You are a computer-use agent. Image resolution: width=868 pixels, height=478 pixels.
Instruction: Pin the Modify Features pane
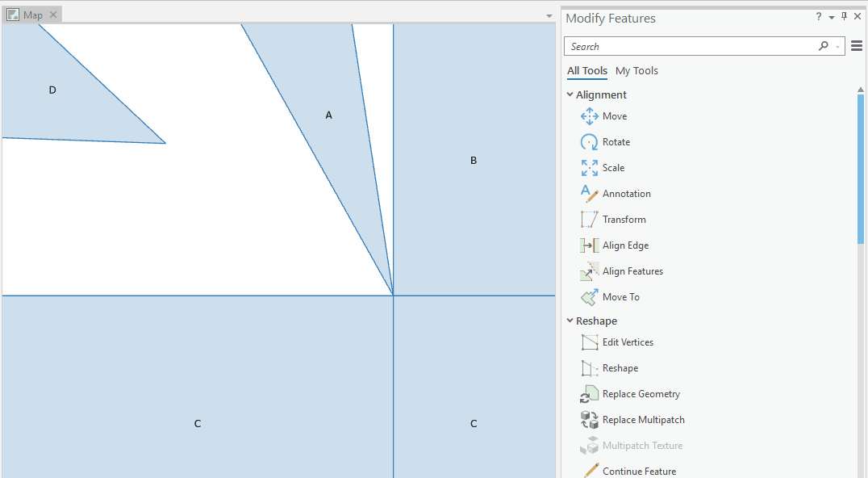tap(844, 16)
